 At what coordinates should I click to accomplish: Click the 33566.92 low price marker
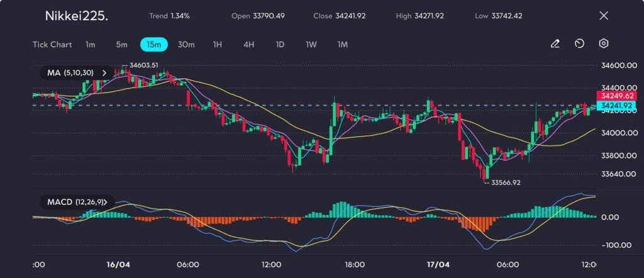505,182
